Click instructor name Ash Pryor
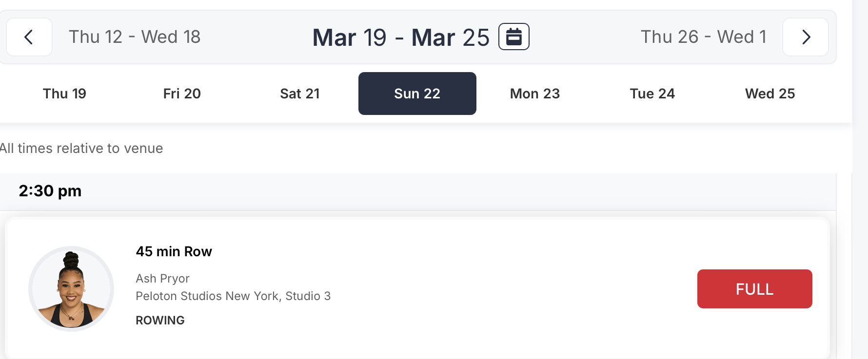 click(x=162, y=279)
